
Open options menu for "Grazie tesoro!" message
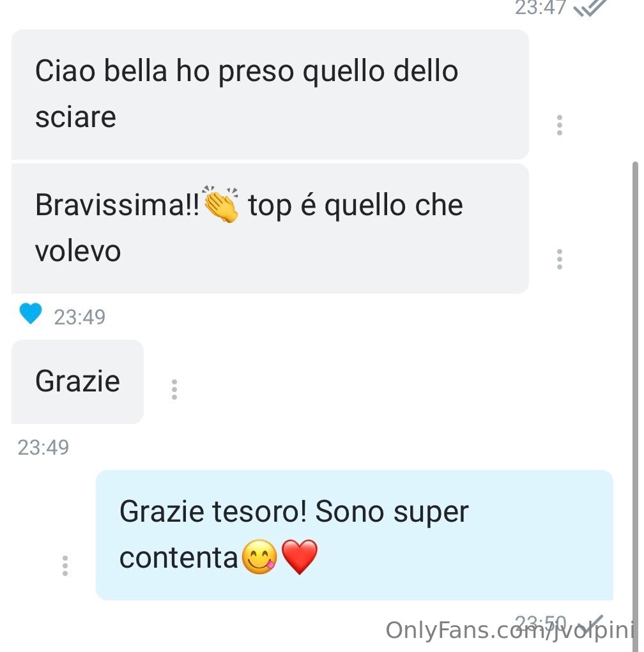[x=65, y=566]
